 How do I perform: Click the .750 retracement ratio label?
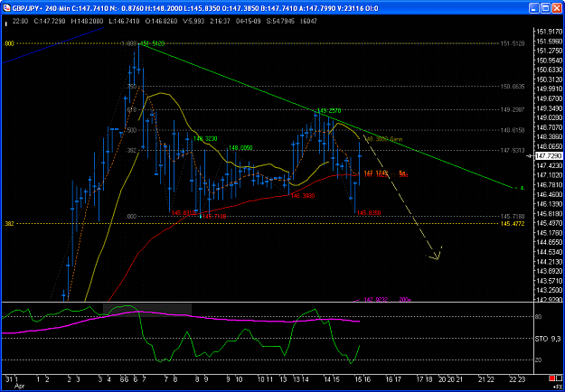point(131,87)
